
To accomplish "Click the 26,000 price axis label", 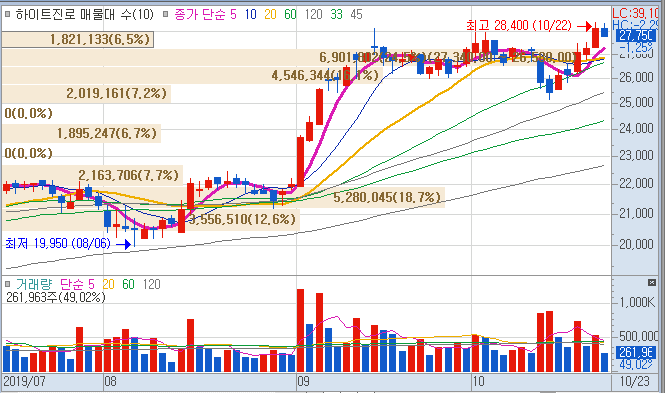I will click(x=637, y=78).
